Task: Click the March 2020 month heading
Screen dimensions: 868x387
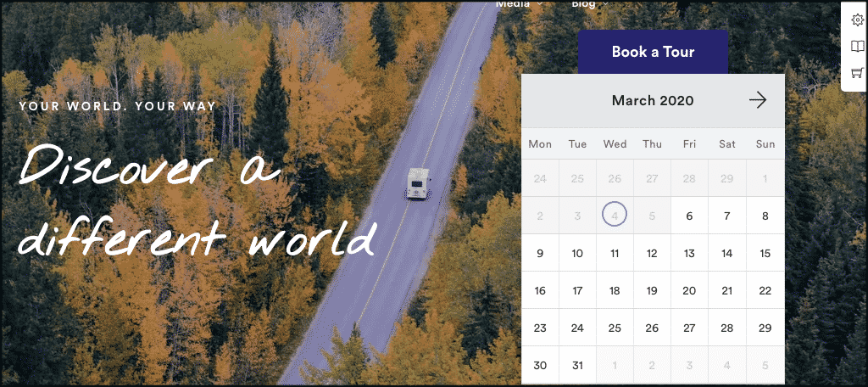Action: pos(652,100)
